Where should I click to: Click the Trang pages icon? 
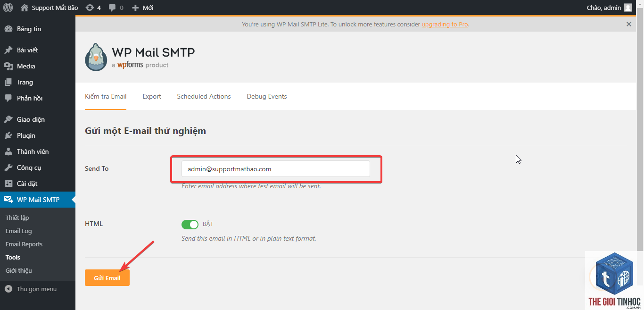click(x=8, y=82)
